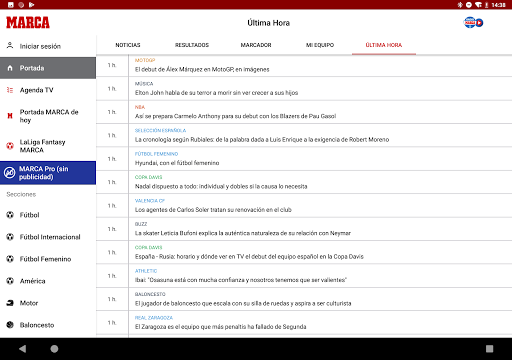The height and width of the screenshot is (360, 512).
Task: Select the Mi Equipo tab
Action: (320, 45)
